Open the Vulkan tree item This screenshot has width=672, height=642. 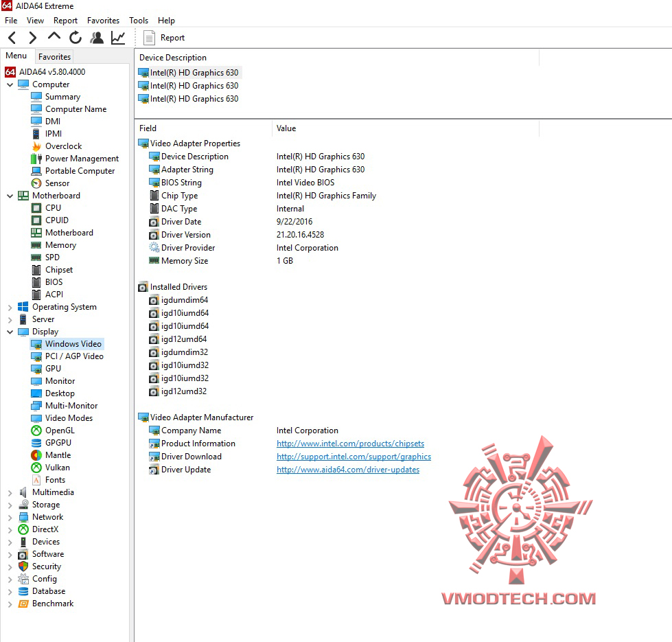[x=51, y=468]
